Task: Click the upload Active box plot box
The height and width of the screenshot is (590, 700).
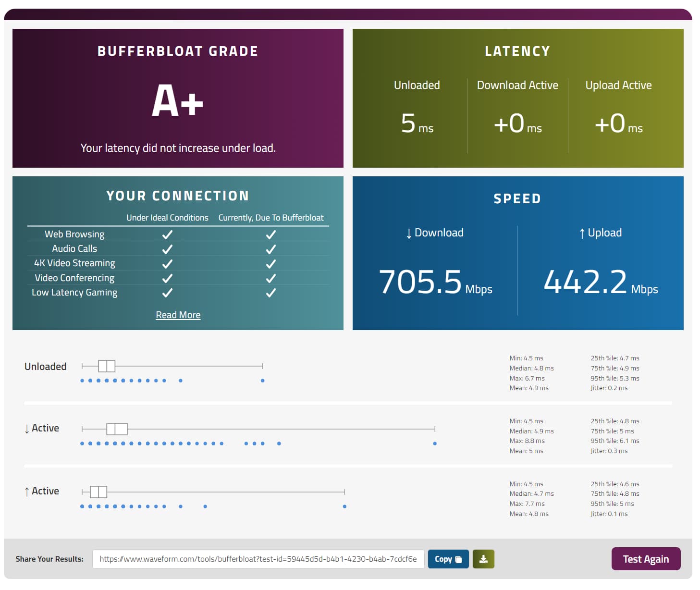Action: pos(98,492)
